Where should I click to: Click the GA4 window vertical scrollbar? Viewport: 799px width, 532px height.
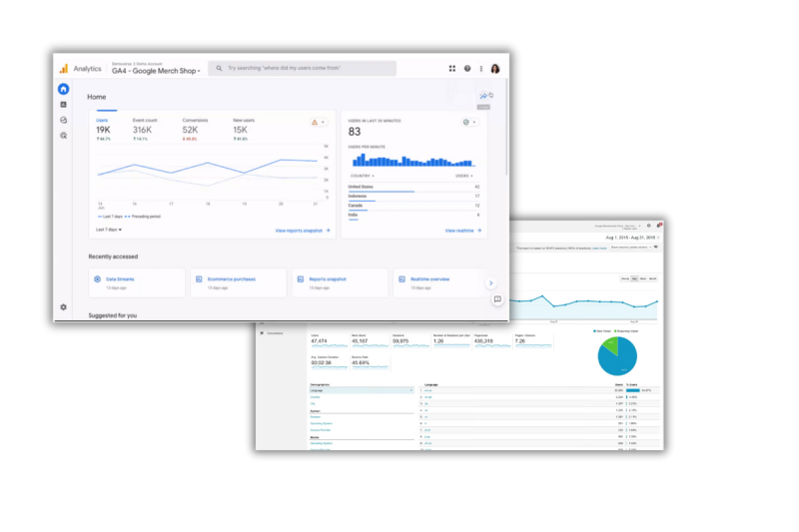pos(506,128)
